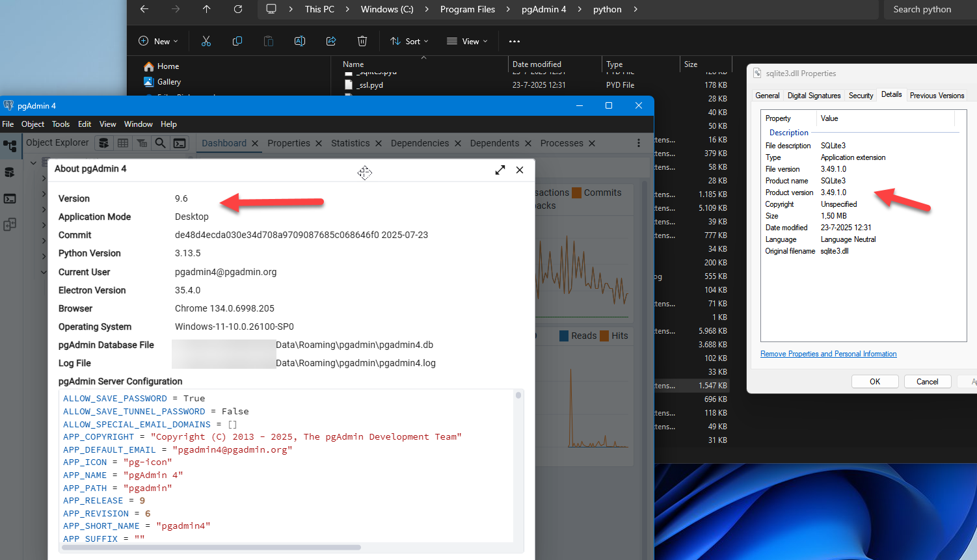Click the Delete trash icon in Explorer

pos(362,41)
